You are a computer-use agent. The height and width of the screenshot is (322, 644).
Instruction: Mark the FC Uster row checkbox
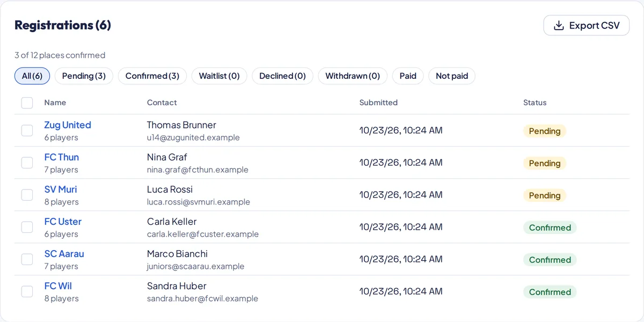pyautogui.click(x=27, y=227)
